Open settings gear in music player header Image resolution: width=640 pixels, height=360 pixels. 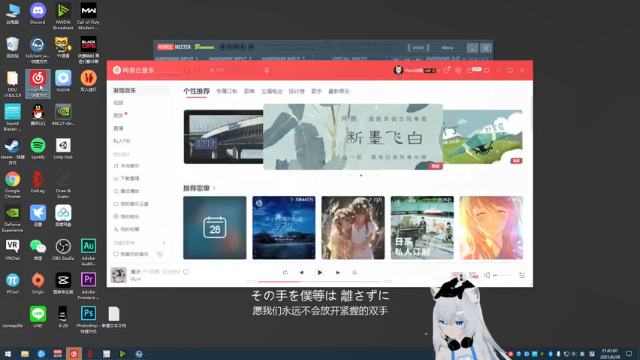[458, 70]
